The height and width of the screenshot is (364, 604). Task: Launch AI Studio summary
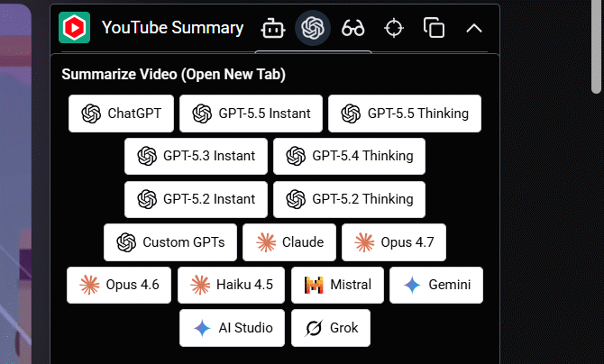pyautogui.click(x=232, y=328)
